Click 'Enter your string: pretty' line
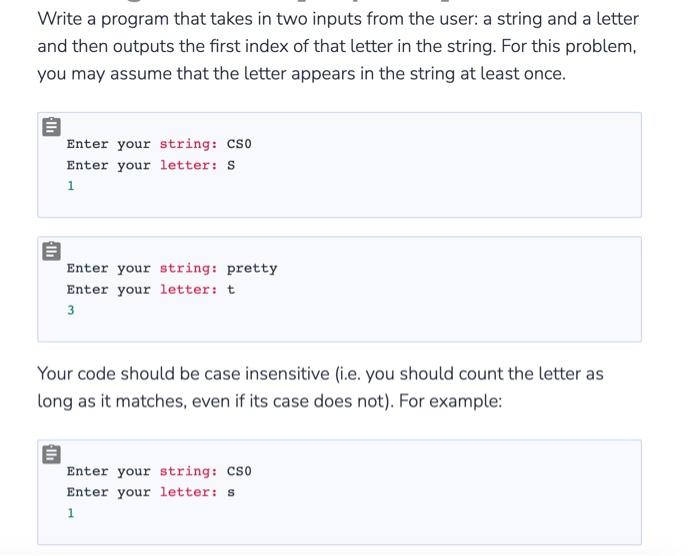This screenshot has height=556, width=700. [172, 268]
